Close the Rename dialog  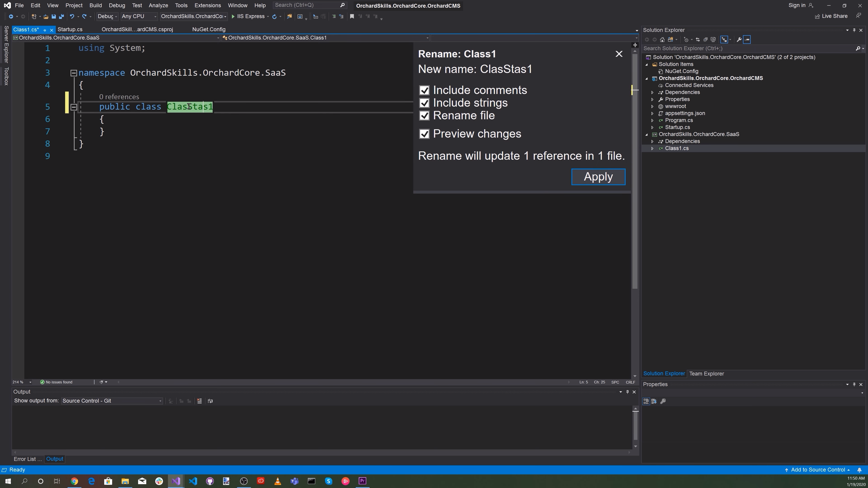coord(619,54)
